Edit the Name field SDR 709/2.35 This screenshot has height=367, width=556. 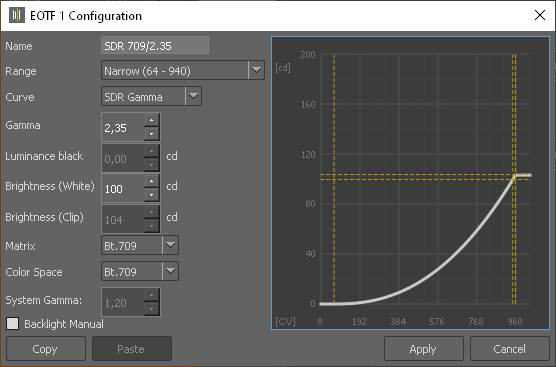[x=155, y=45]
